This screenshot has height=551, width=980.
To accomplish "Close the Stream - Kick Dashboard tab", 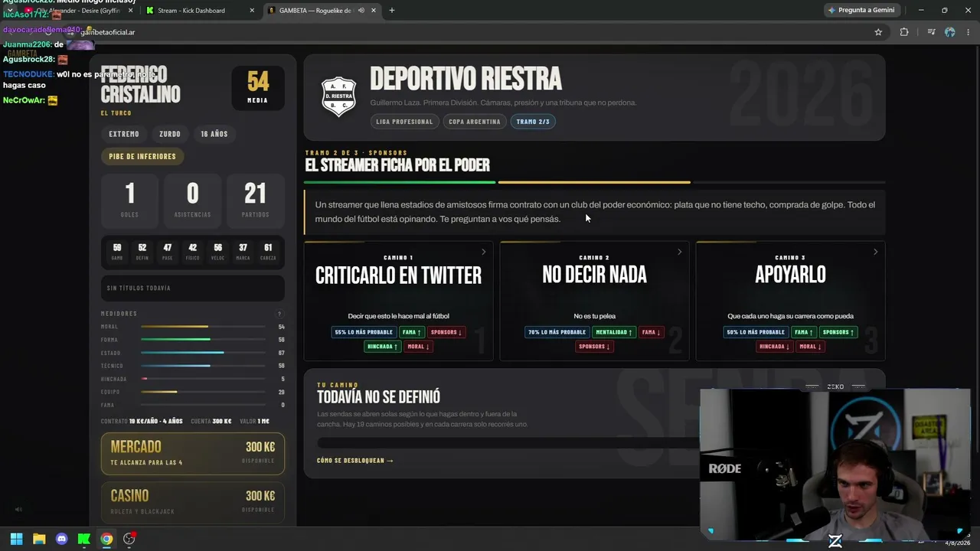I will click(x=252, y=11).
